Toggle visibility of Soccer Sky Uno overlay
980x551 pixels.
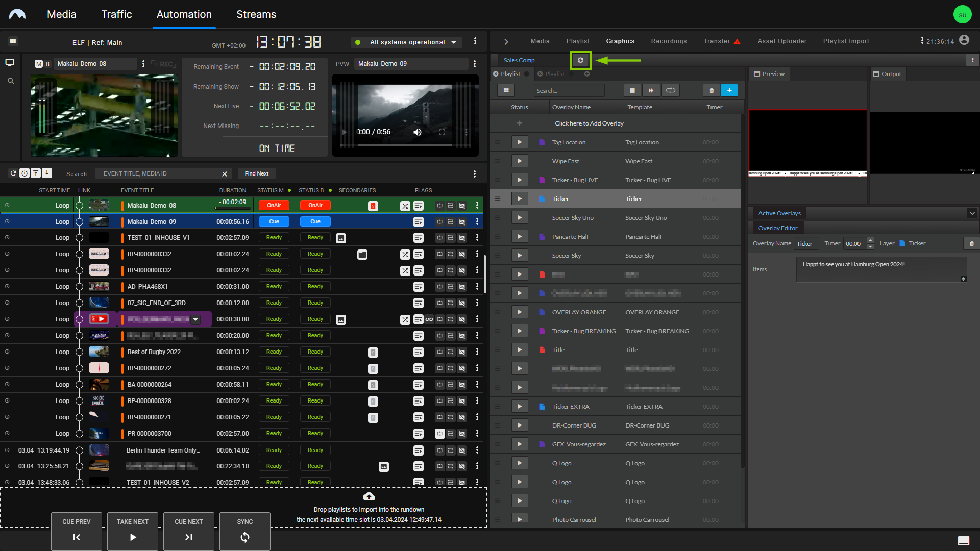[x=519, y=217]
